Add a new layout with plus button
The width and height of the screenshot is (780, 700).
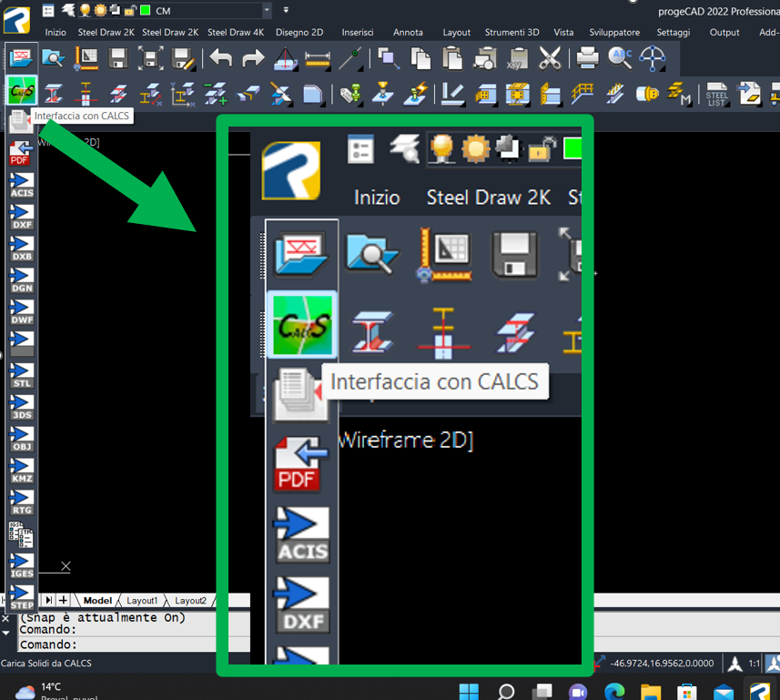click(63, 600)
